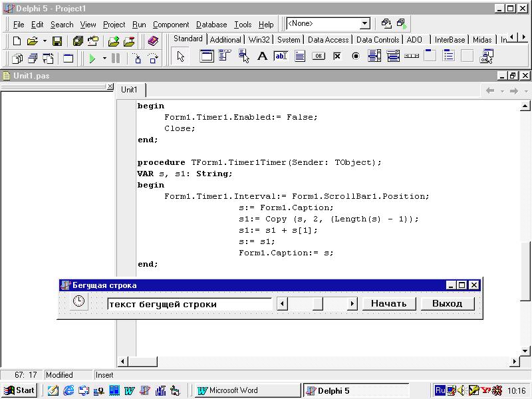Switch to Microsoft Word taskbar button
The image size is (532, 399).
[247, 390]
